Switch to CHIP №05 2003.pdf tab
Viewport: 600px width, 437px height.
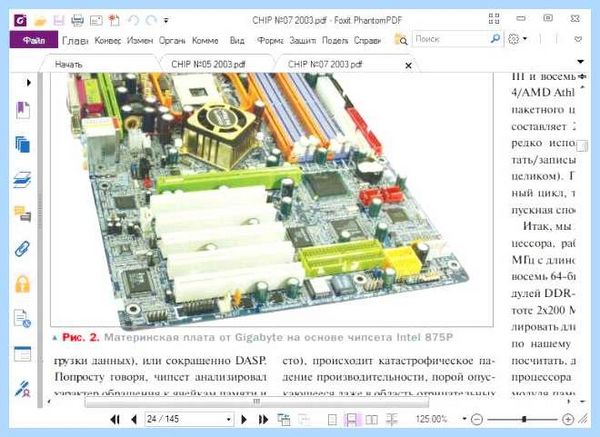tap(208, 64)
